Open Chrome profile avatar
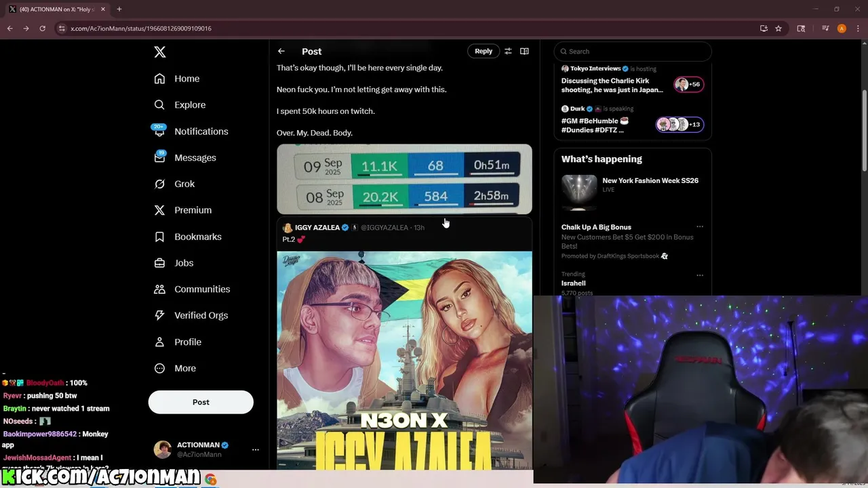 coord(842,28)
